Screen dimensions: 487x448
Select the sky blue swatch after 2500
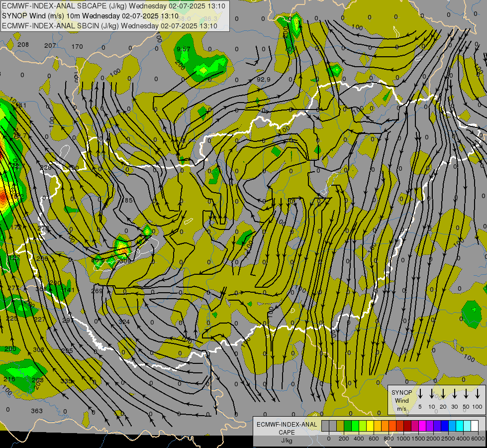point(452,426)
